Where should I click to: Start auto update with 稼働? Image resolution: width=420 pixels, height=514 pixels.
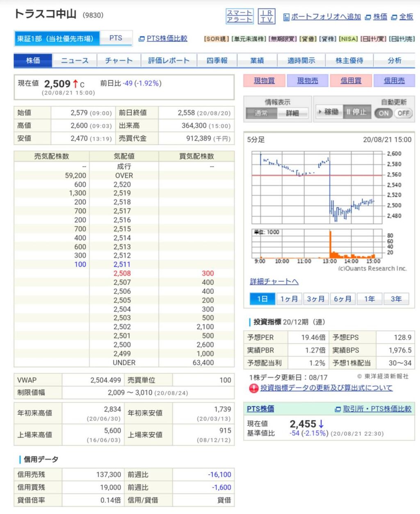point(329,112)
